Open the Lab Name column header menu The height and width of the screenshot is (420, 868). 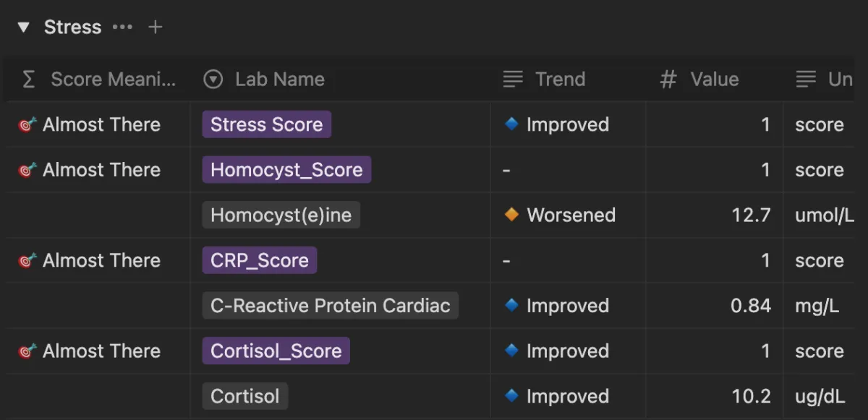(341, 80)
